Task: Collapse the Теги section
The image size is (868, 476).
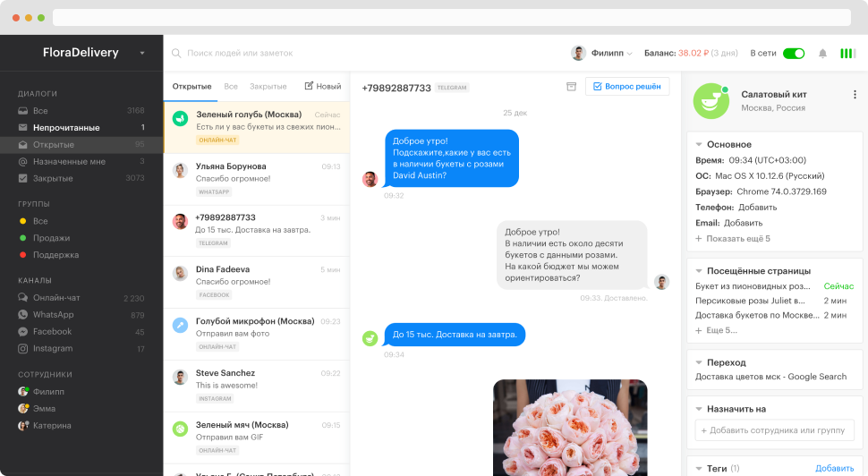Action: (x=699, y=468)
